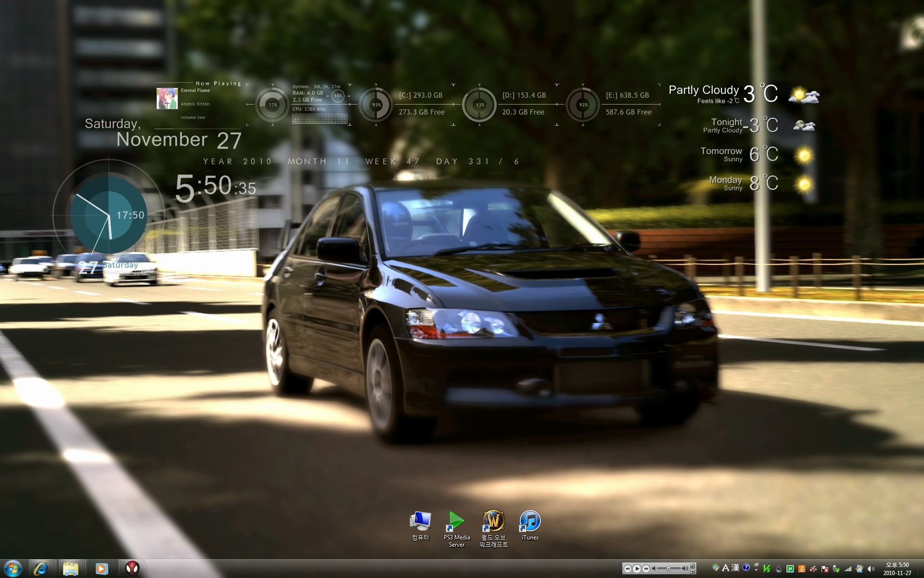Viewport: 924px width, 578px height.
Task: Toggle Korean/English input mode (A) indicator
Action: coord(726,567)
